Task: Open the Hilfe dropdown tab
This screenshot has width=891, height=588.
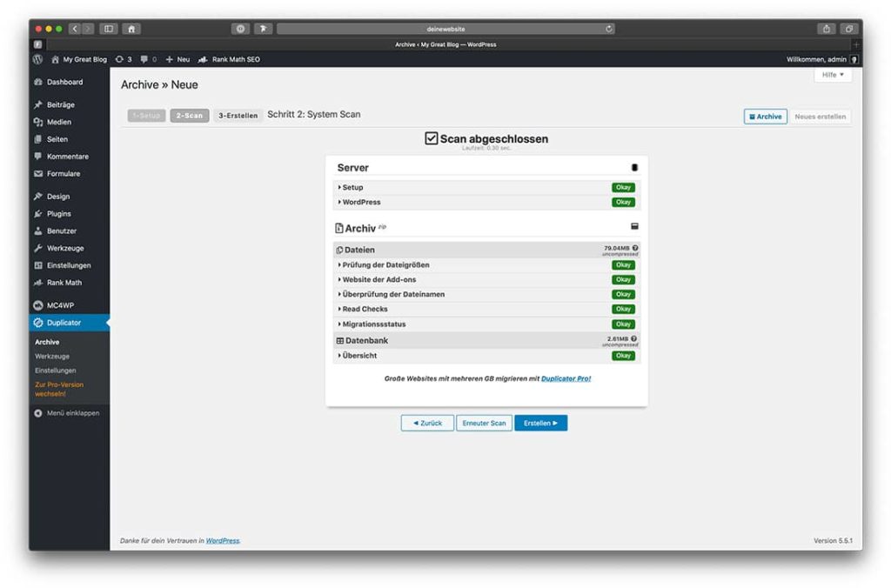Action: [x=833, y=75]
